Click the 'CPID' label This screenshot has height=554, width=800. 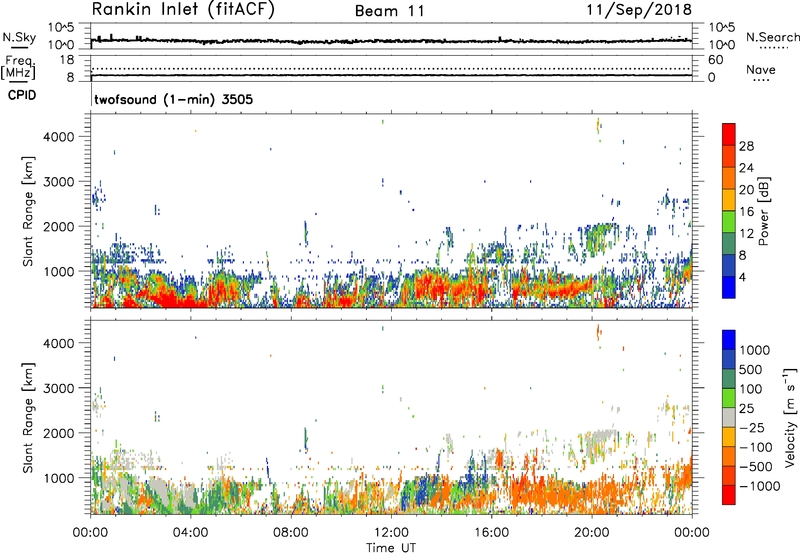point(22,95)
